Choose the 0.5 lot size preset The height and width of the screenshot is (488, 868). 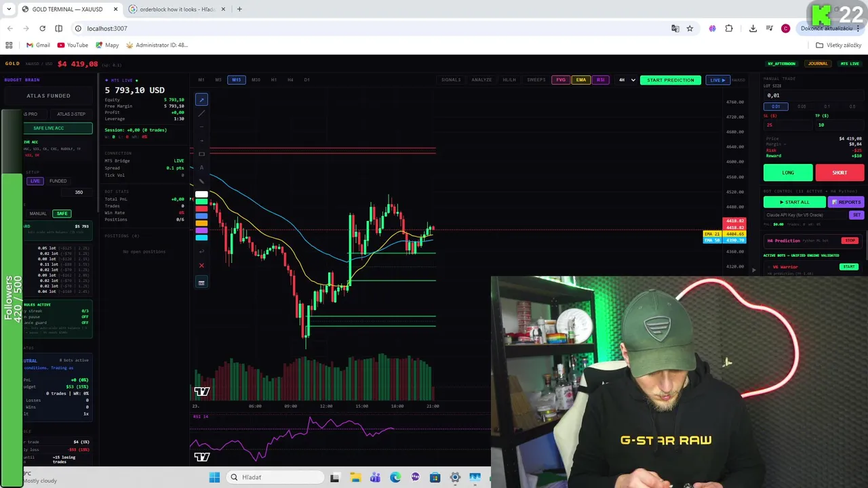(852, 106)
